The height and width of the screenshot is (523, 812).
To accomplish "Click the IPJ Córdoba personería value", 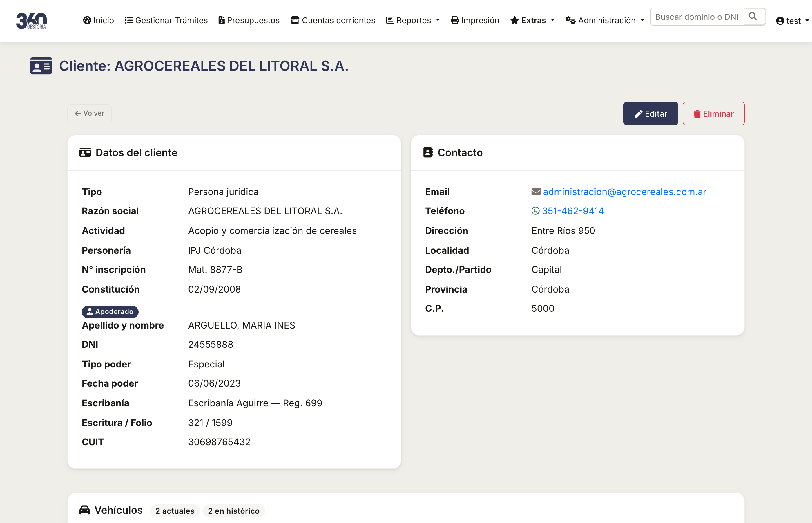I will [215, 250].
